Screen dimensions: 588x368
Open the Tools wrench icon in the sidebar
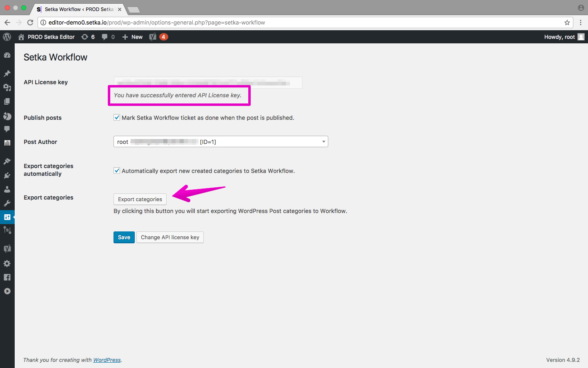coord(7,203)
